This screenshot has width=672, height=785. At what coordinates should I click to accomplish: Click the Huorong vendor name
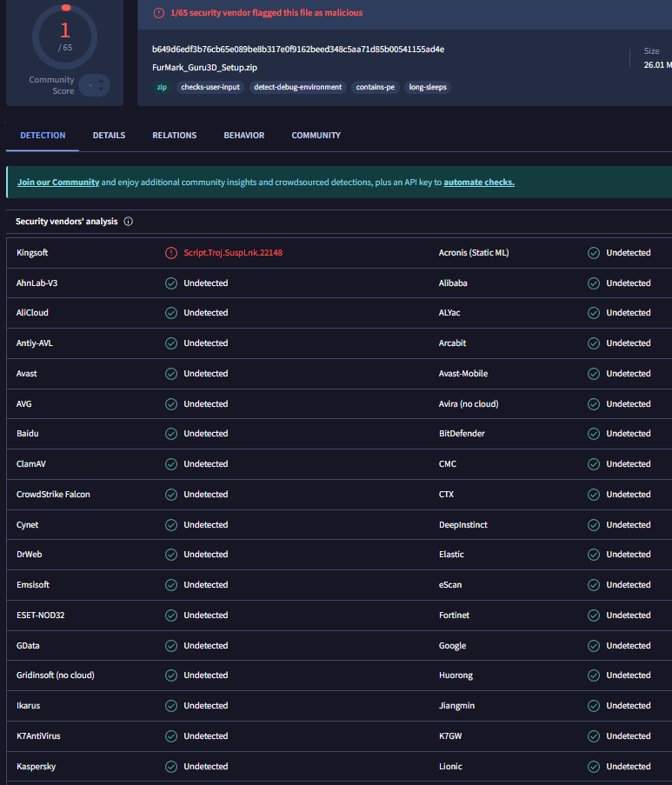tap(456, 675)
